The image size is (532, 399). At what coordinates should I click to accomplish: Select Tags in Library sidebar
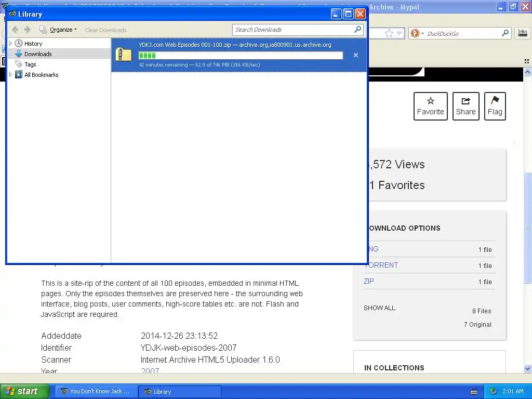30,64
